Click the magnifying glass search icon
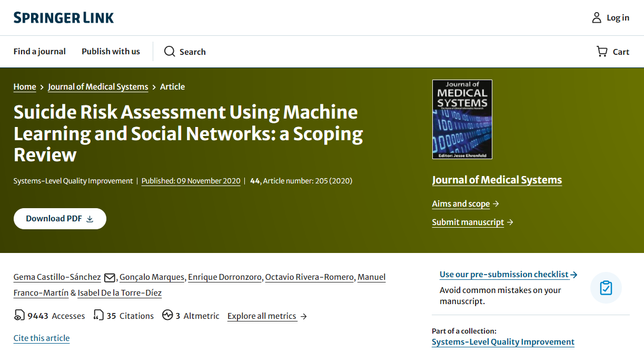Screen dimensions: 644x351 (x=170, y=52)
